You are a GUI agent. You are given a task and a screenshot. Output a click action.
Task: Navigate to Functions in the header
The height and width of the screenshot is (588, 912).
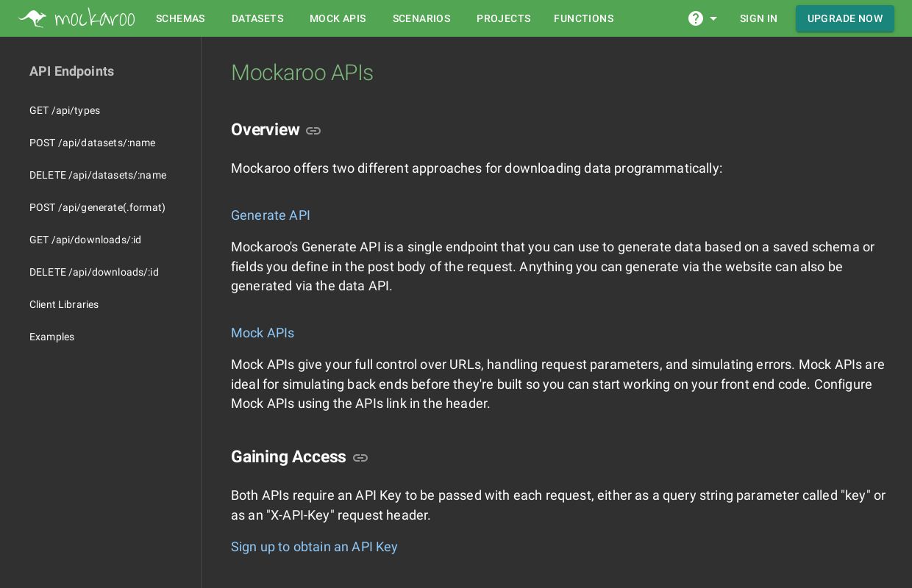(x=583, y=18)
